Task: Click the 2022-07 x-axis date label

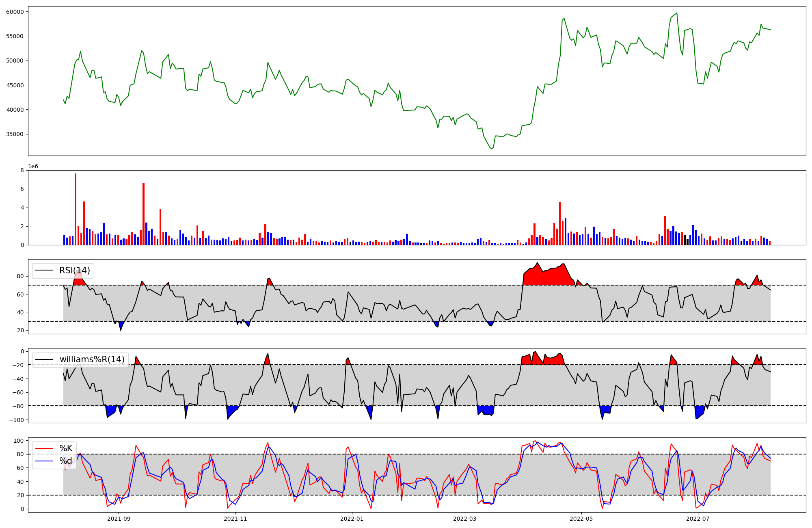Action: click(698, 519)
